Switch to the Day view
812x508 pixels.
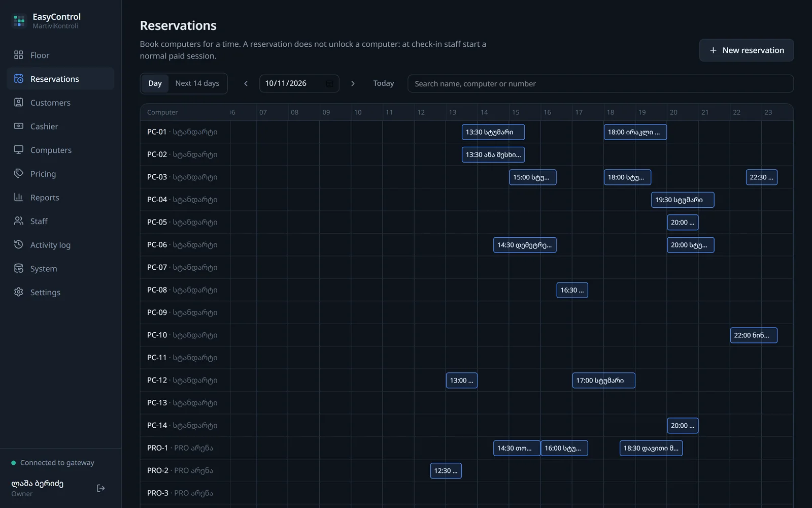pyautogui.click(x=155, y=83)
